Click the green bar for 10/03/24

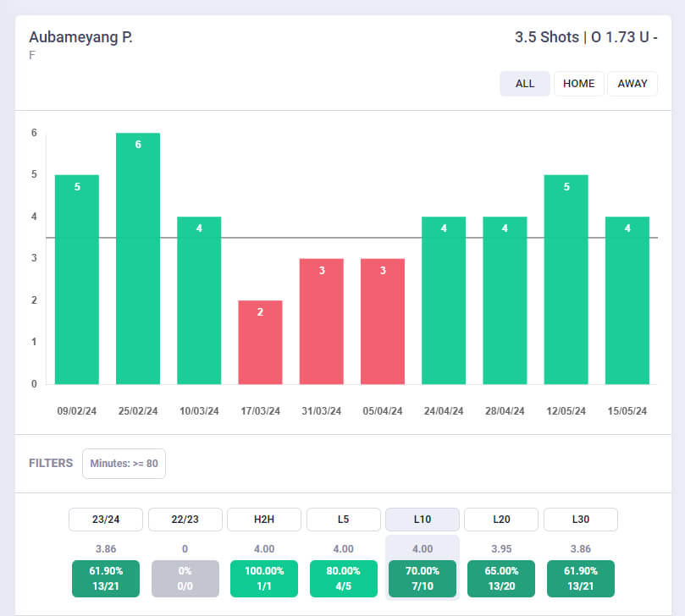[199, 300]
